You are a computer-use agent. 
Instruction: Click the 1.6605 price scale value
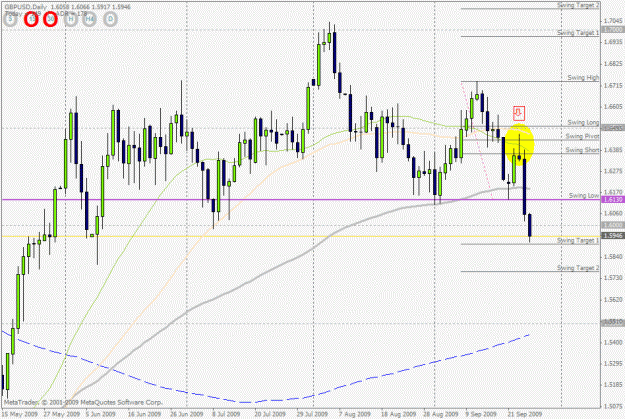(x=613, y=106)
